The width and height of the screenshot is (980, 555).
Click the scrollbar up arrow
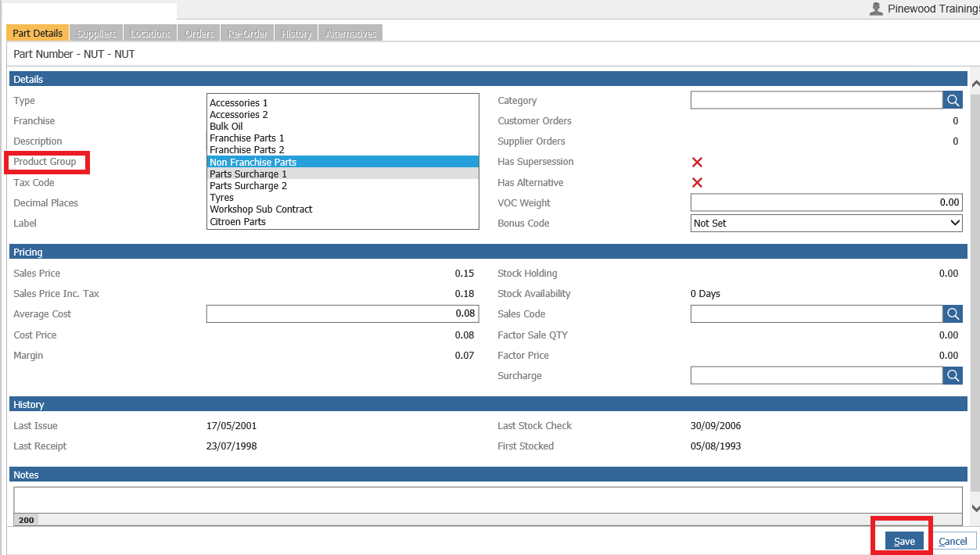[975, 84]
